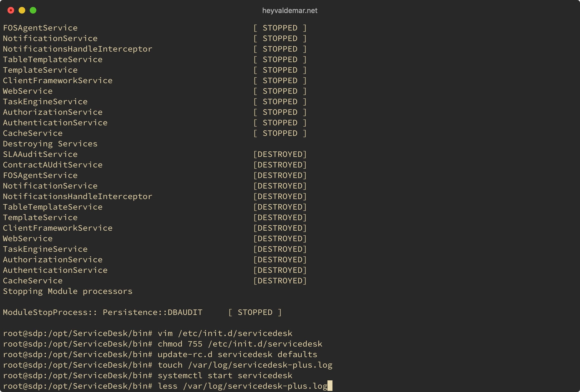Click the red close button (macOS)
The height and width of the screenshot is (392, 580).
click(11, 10)
